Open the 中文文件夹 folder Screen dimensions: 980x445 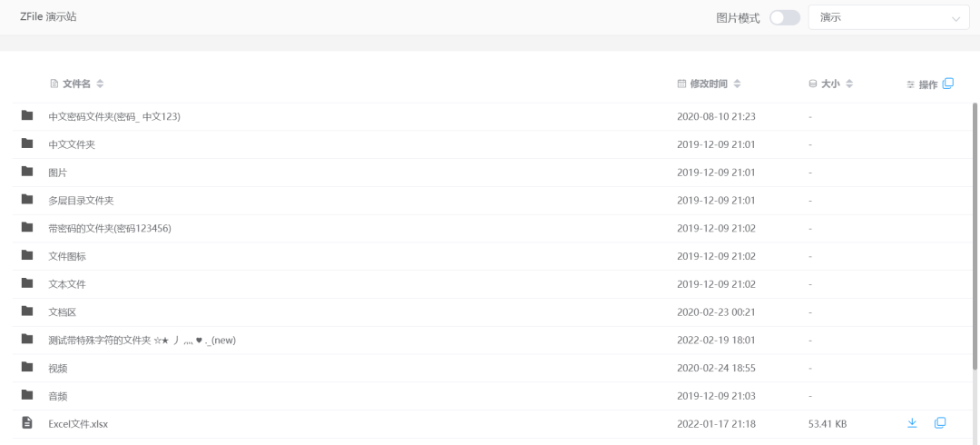point(72,144)
